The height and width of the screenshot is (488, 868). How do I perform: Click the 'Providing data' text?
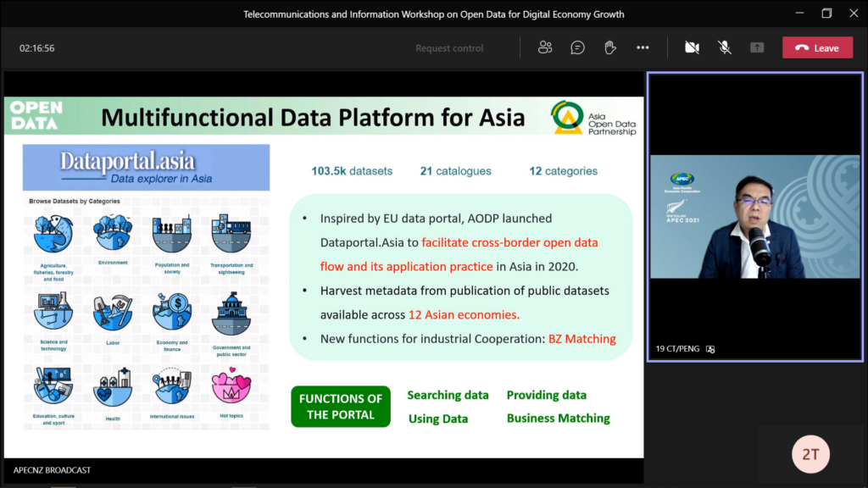pos(547,395)
